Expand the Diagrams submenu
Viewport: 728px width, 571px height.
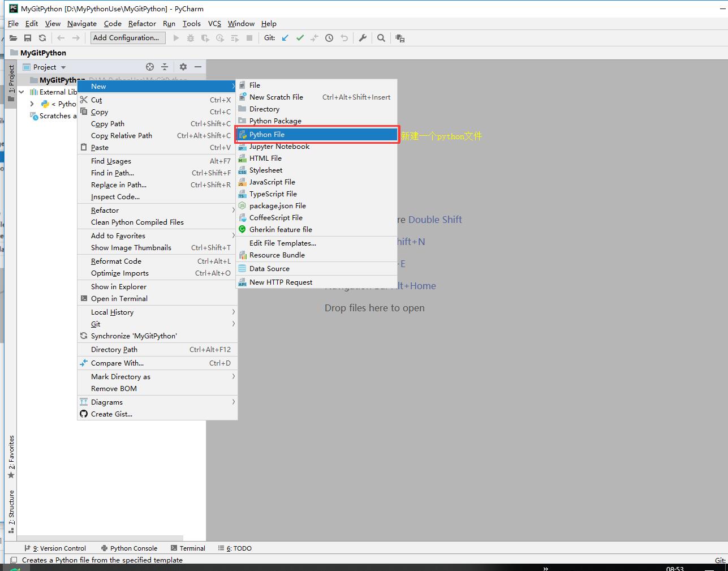(x=233, y=402)
